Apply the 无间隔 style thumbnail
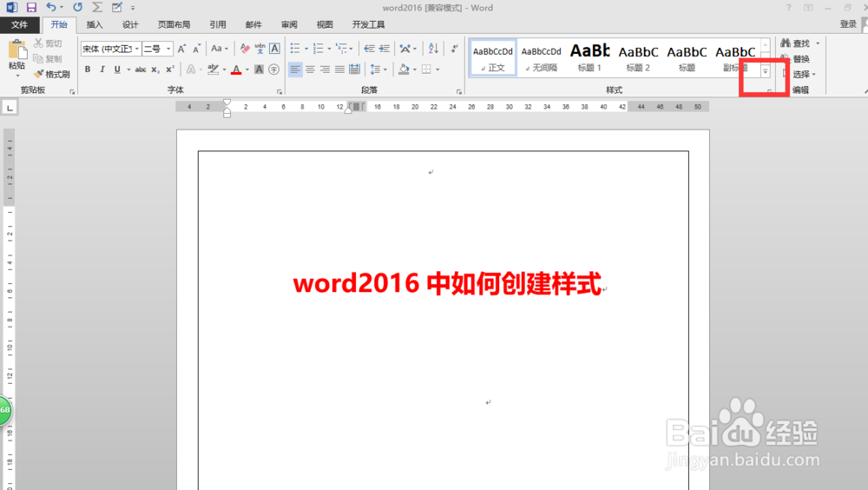The image size is (868, 490). click(x=541, y=57)
